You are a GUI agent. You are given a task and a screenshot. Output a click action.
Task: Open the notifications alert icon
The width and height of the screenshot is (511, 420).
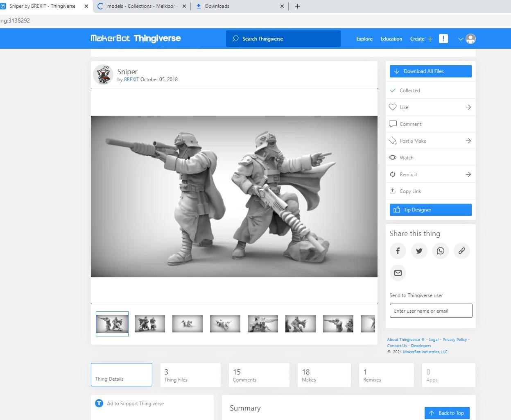coord(443,39)
